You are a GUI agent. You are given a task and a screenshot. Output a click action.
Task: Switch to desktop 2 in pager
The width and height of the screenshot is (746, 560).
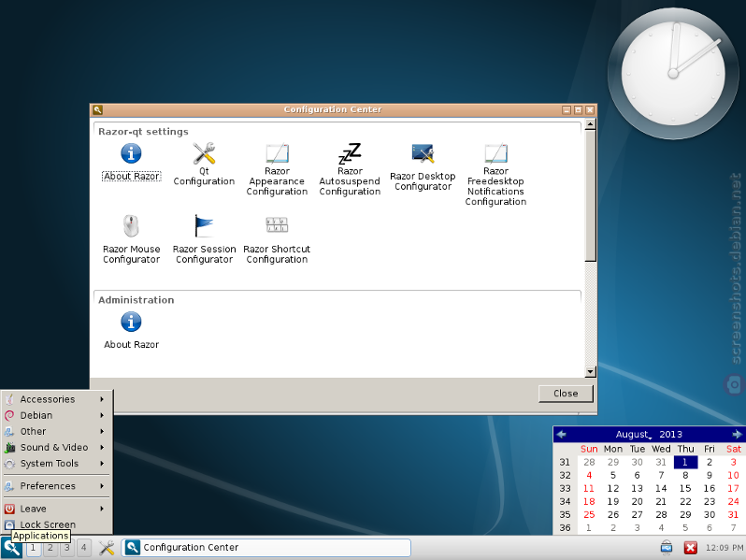(50, 548)
